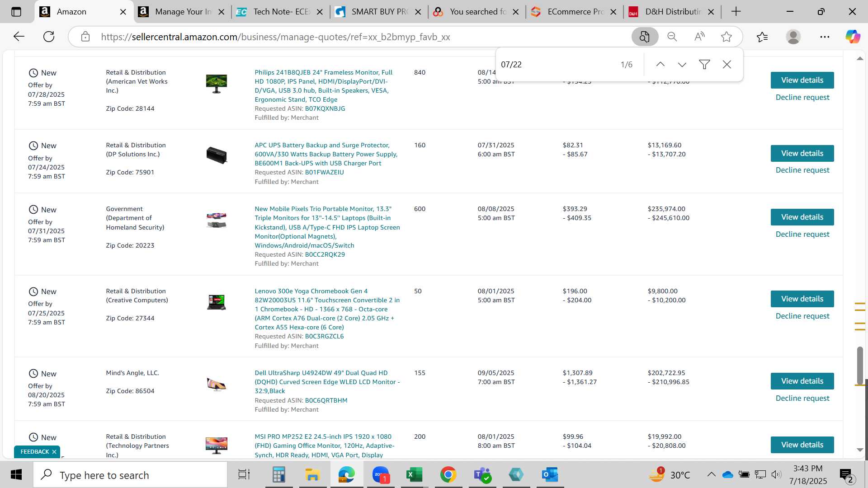This screenshot has height=488, width=868.
Task: Close the Tech Note ECE tab
Action: pos(320,12)
